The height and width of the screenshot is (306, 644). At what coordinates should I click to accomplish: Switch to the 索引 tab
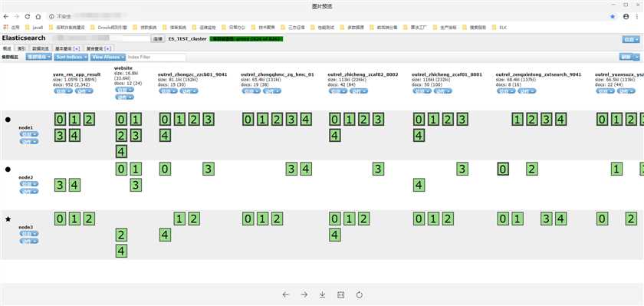tap(21, 48)
